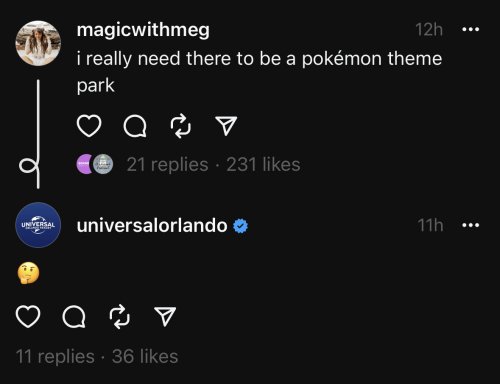
Task: Tap the blue verified badge
Action: click(x=240, y=226)
